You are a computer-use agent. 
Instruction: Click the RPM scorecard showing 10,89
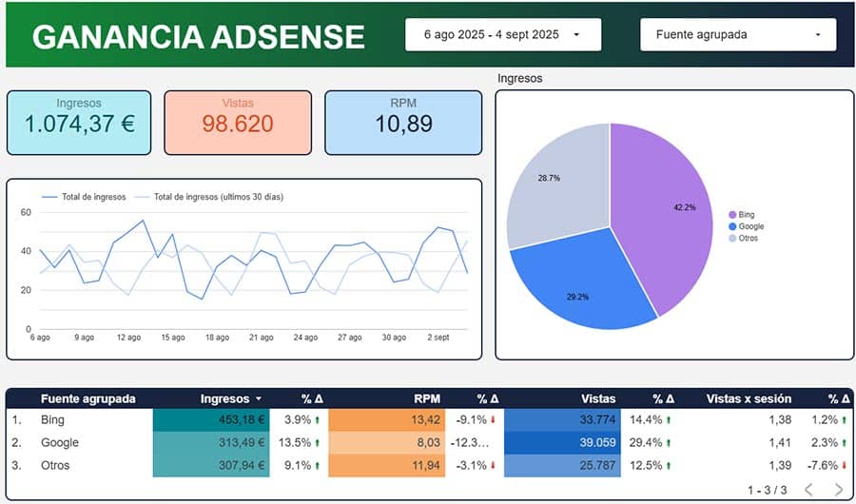tap(403, 122)
